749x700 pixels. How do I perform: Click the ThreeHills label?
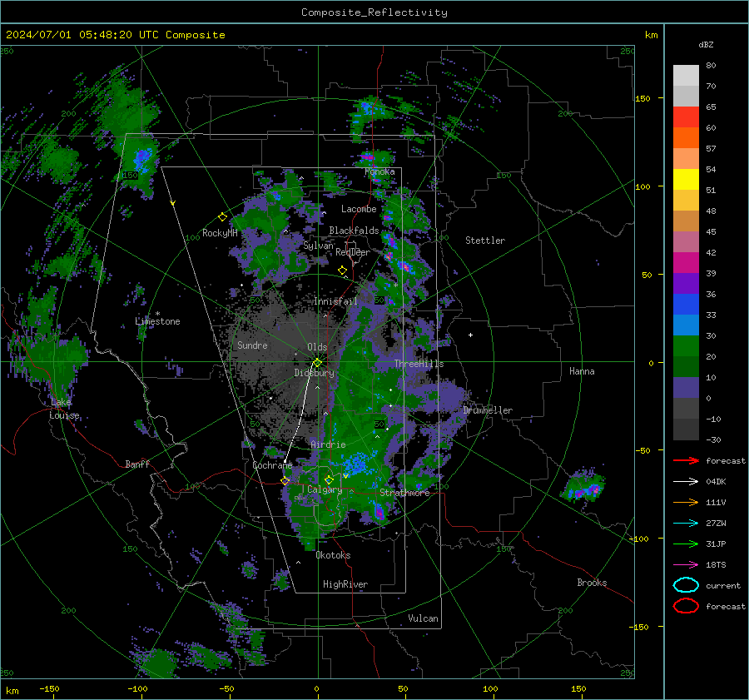point(419,364)
